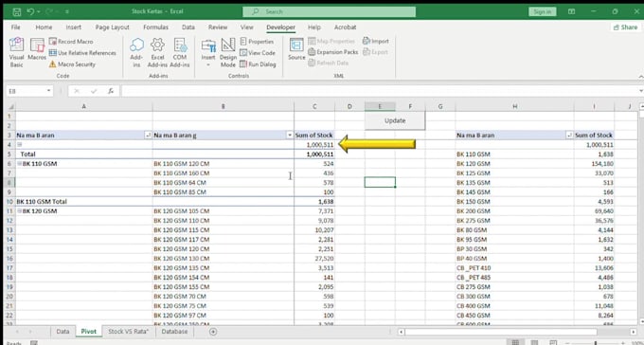Open the Database sheet tab

(x=174, y=332)
